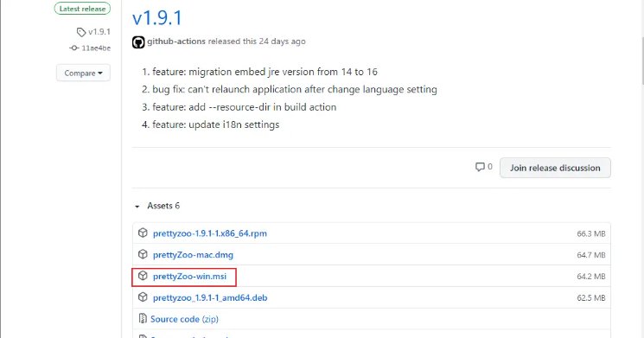This screenshot has height=338, width=644.
Task: Click the 66.3 MB file size
Action: [x=591, y=233]
